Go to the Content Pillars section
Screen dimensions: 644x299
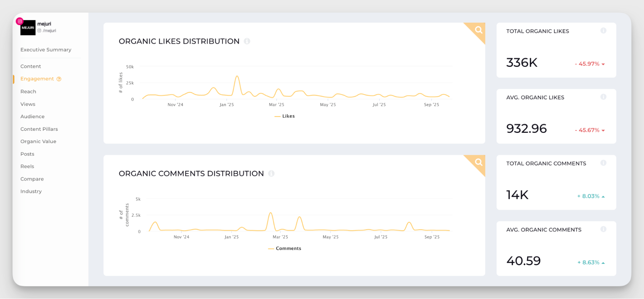tap(39, 129)
